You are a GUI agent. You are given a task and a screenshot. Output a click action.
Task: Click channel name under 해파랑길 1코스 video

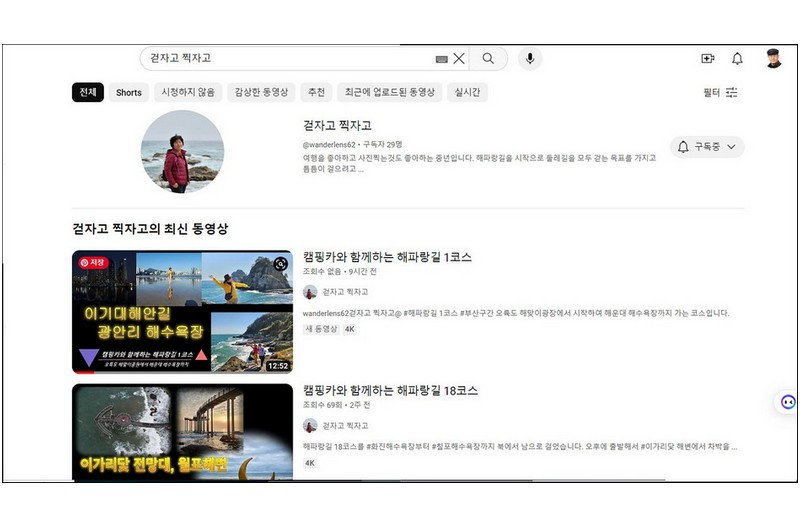[345, 292]
